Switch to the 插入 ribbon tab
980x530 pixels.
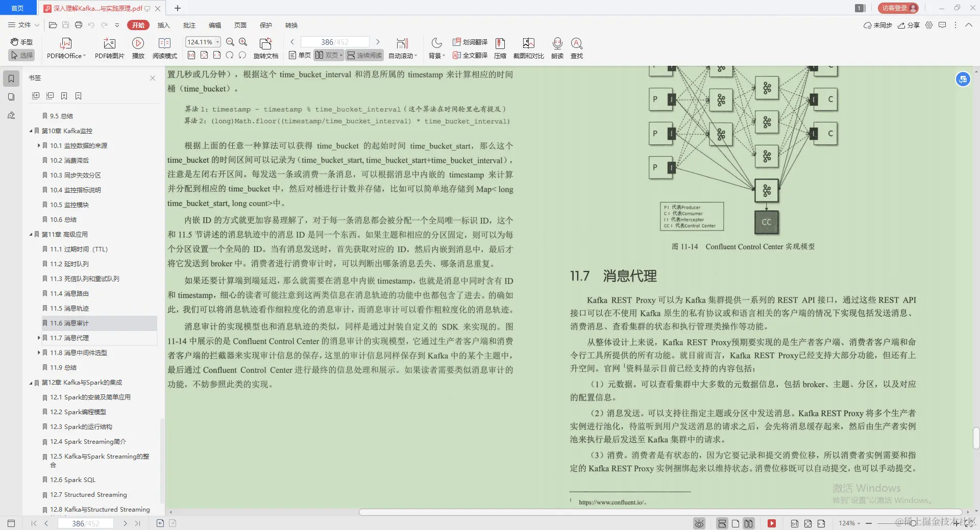click(x=163, y=25)
